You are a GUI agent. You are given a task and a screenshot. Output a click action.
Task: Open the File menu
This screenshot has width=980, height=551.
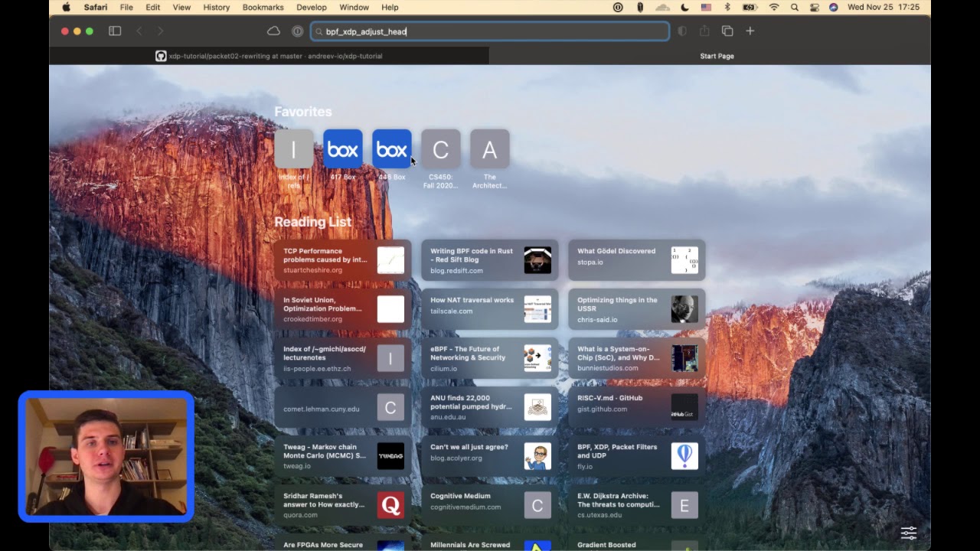coord(126,7)
